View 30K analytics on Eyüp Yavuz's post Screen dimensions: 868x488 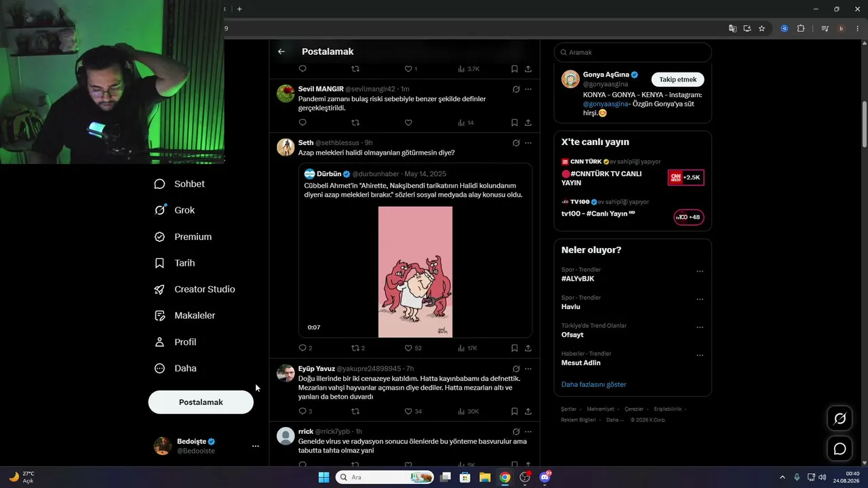coord(469,411)
